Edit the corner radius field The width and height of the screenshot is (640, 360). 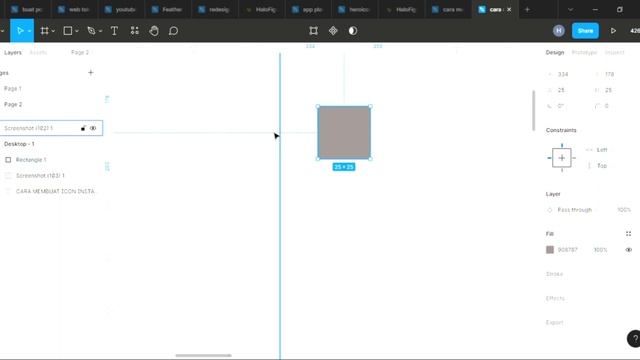pos(607,106)
